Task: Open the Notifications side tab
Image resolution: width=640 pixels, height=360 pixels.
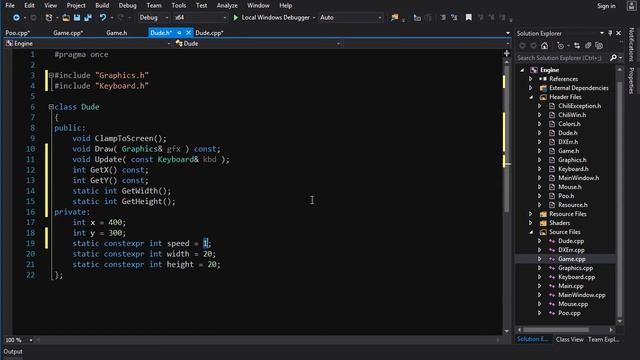Action: pos(632,45)
